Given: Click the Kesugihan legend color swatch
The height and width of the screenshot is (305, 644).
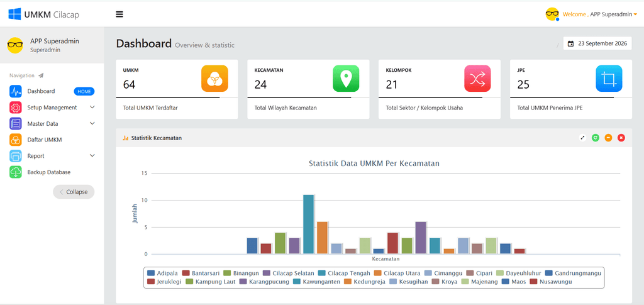Looking at the screenshot, I should pyautogui.click(x=392, y=282).
